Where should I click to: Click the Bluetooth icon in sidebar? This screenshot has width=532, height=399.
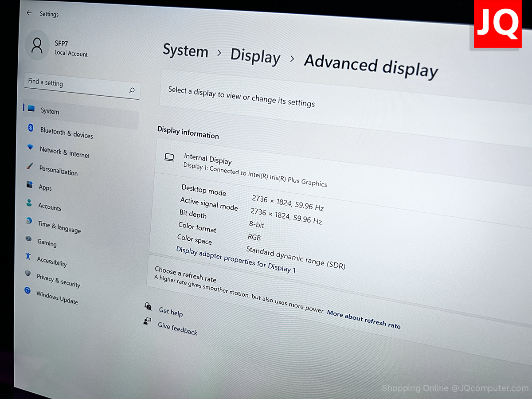tap(31, 128)
